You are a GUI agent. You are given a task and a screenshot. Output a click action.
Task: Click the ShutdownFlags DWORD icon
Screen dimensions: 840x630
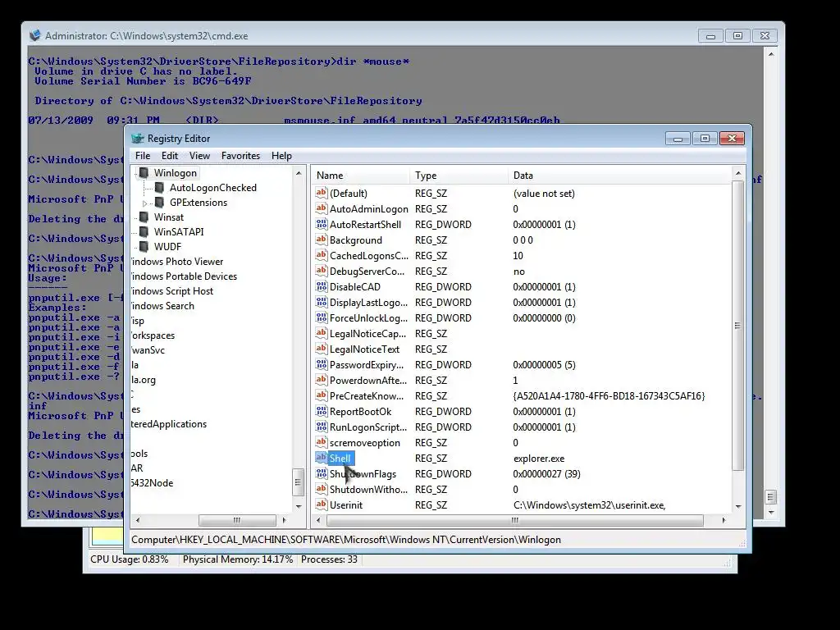(321, 473)
